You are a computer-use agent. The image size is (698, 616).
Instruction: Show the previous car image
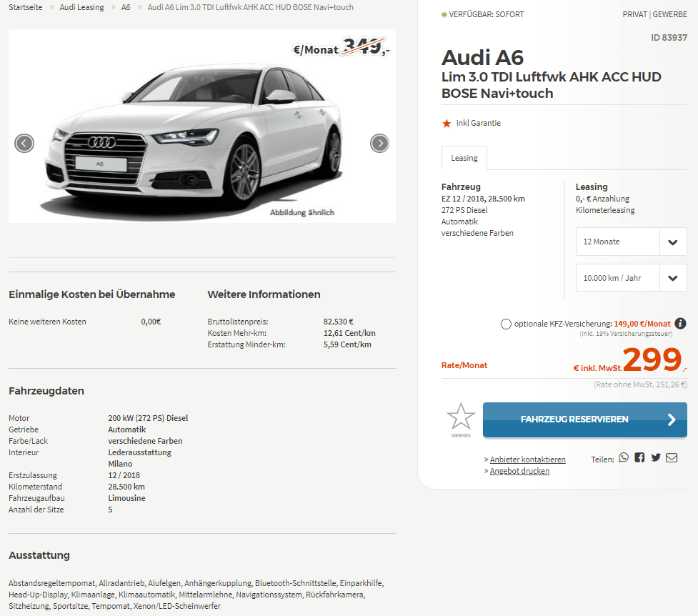24,144
